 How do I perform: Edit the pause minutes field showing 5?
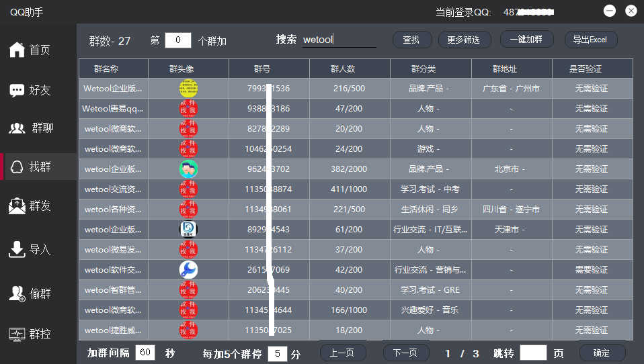pyautogui.click(x=277, y=354)
